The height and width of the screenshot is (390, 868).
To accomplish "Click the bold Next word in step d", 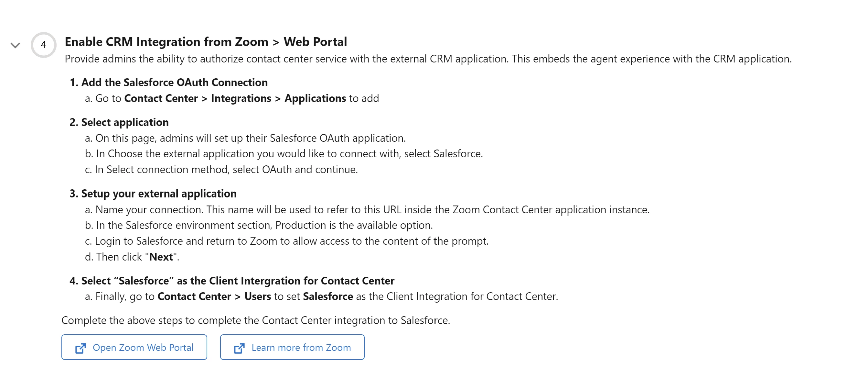I will [161, 257].
